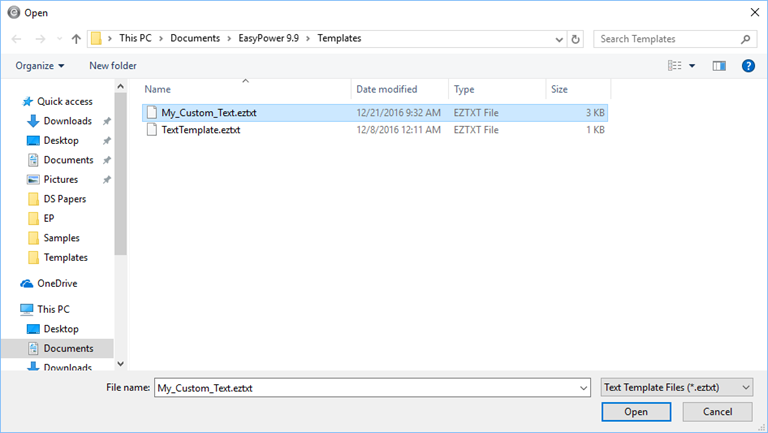Open Downloads under Quick access
This screenshot has width=768, height=433.
click(x=67, y=121)
